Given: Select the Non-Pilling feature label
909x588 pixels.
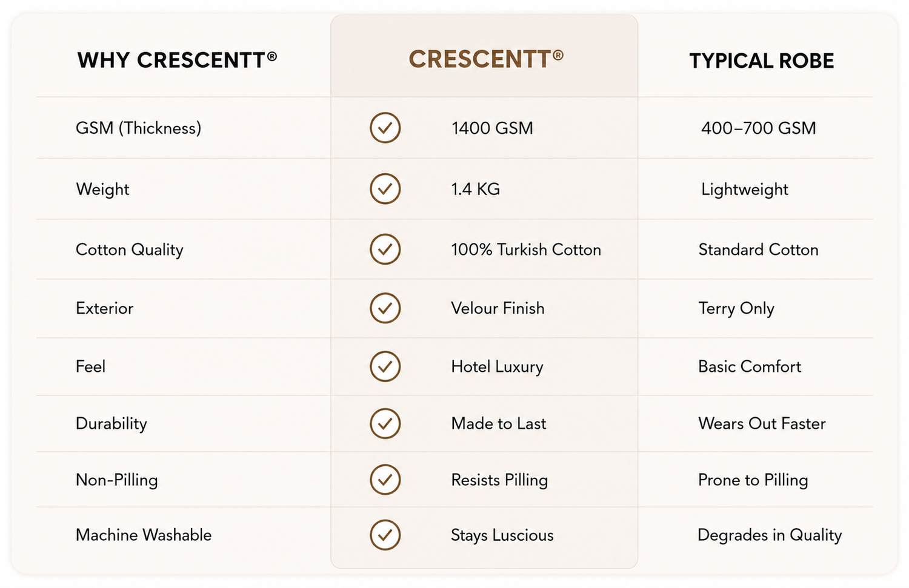Looking at the screenshot, I should click(117, 480).
